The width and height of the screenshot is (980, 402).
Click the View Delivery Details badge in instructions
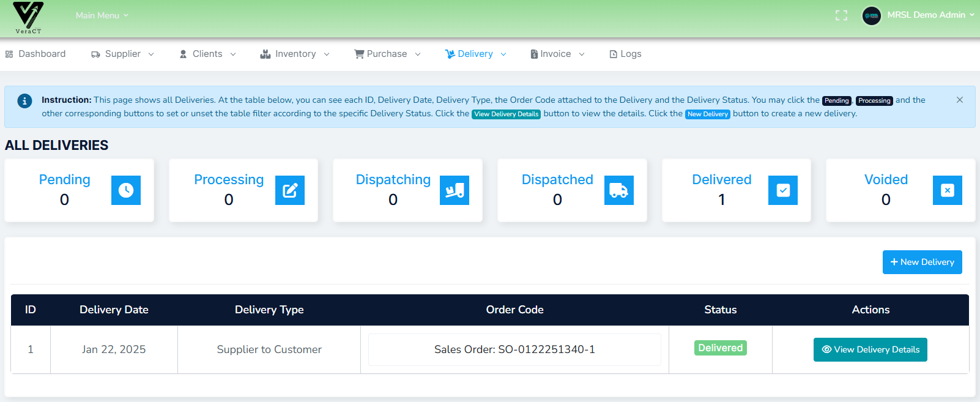506,114
